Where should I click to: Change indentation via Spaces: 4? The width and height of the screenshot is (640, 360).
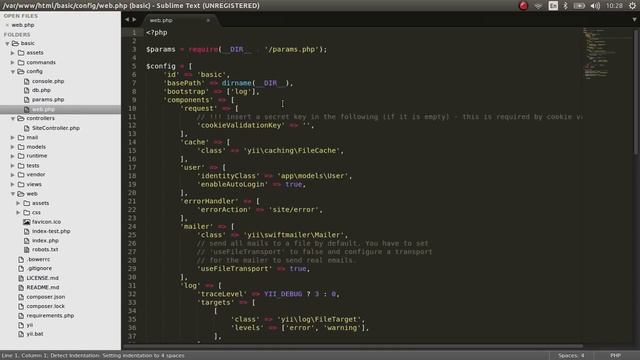click(571, 356)
